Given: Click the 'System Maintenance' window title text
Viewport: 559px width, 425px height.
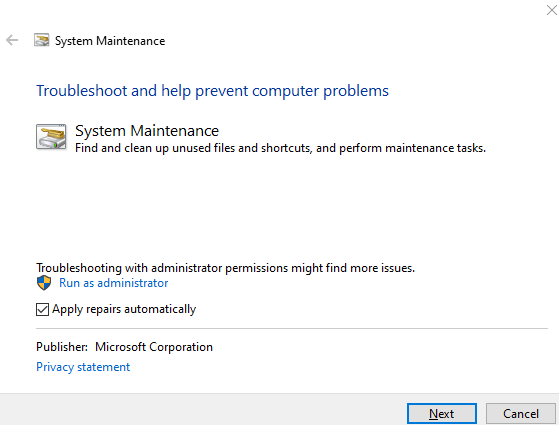Looking at the screenshot, I should click(x=110, y=41).
